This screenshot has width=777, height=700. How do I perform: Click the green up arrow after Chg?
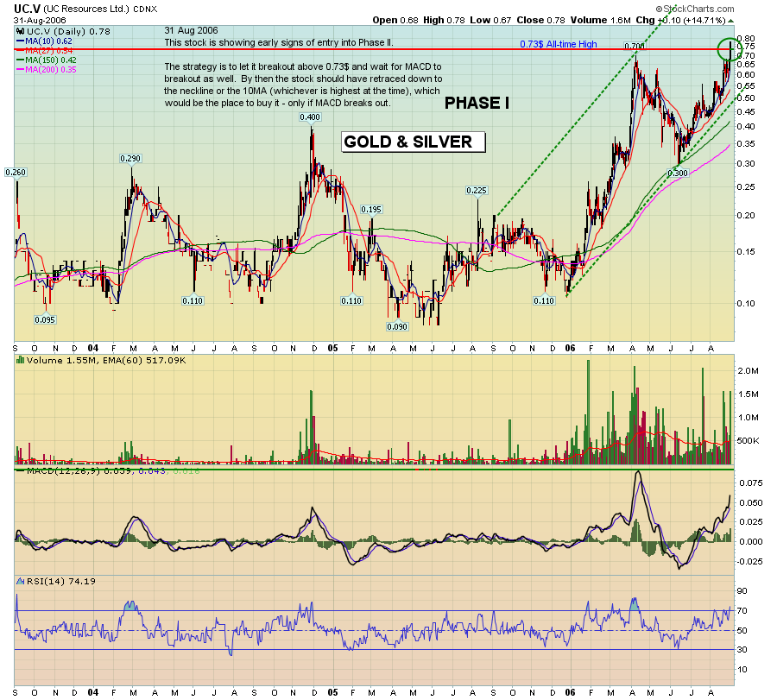[730, 19]
